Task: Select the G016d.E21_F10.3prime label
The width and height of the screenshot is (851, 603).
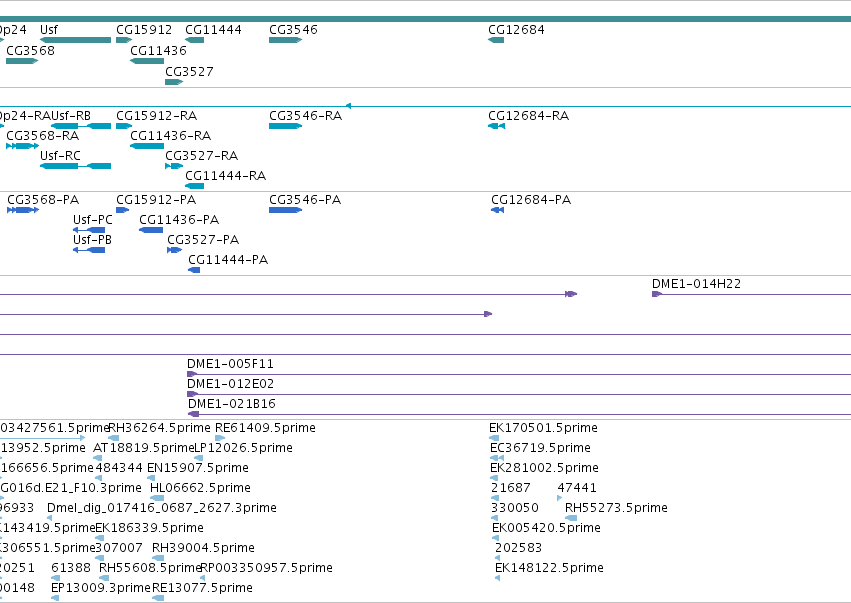Action: click(x=71, y=487)
